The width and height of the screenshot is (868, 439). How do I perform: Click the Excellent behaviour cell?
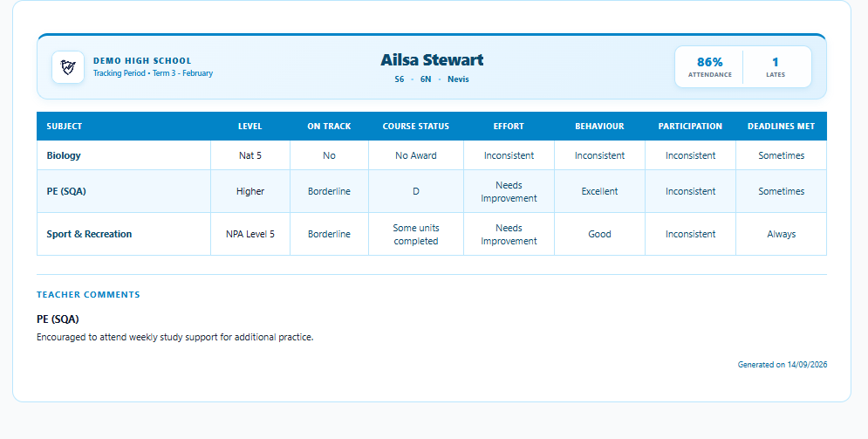[x=599, y=191]
